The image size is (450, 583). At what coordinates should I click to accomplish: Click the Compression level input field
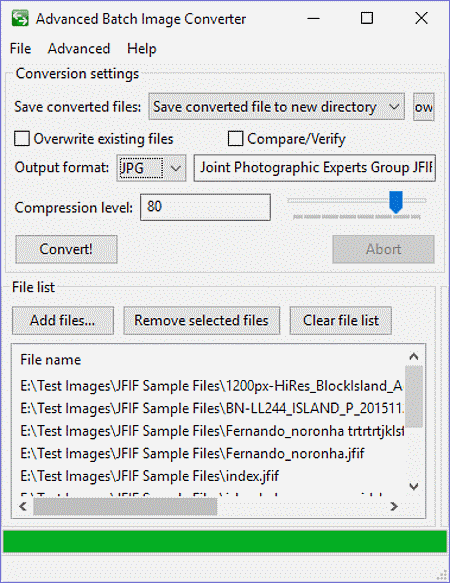[x=205, y=207]
